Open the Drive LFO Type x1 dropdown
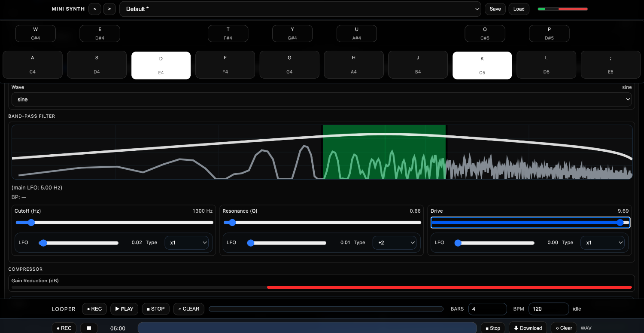This screenshot has height=333, width=644. click(x=602, y=243)
